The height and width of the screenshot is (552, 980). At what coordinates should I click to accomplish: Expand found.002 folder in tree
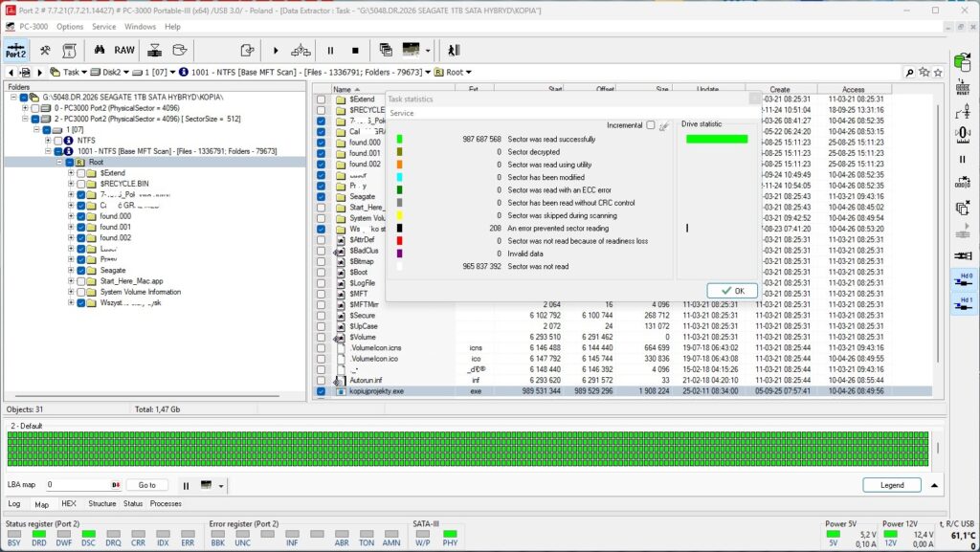[71, 238]
